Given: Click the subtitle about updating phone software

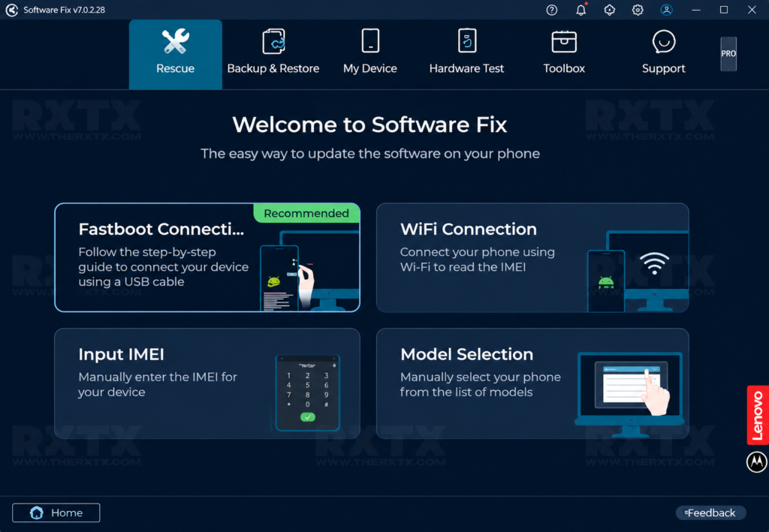Looking at the screenshot, I should coord(370,154).
